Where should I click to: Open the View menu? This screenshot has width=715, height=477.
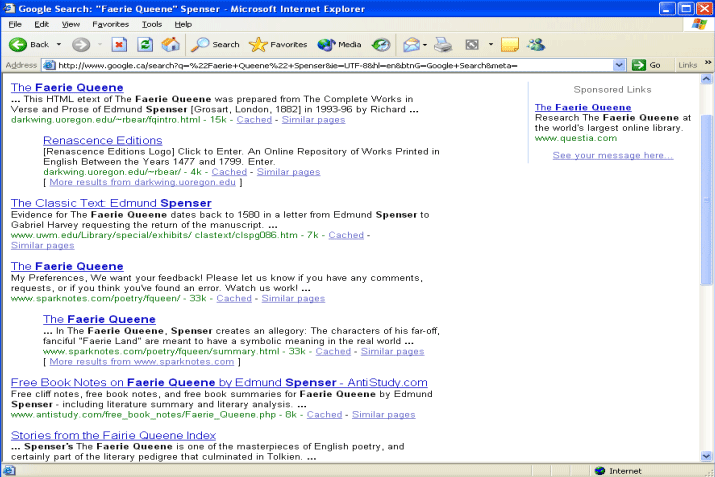pos(71,24)
